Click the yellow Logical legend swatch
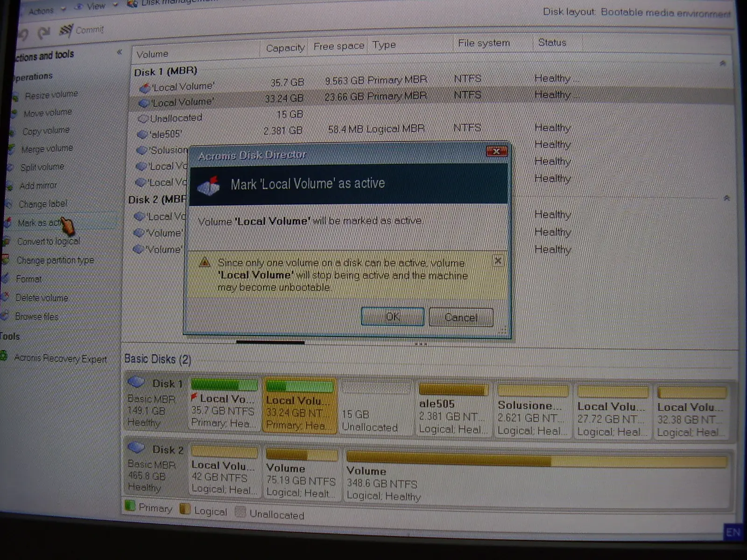Screen dimensions: 747x560 [185, 509]
